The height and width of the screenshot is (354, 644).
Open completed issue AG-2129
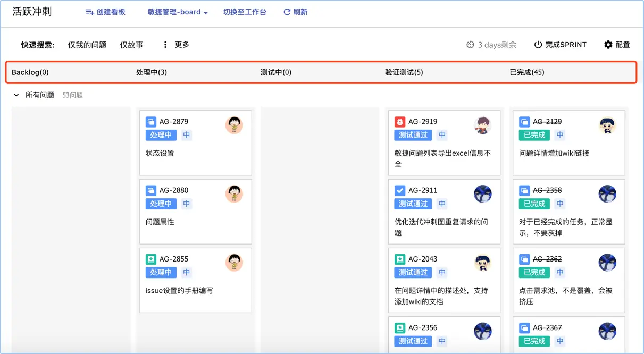pos(547,122)
